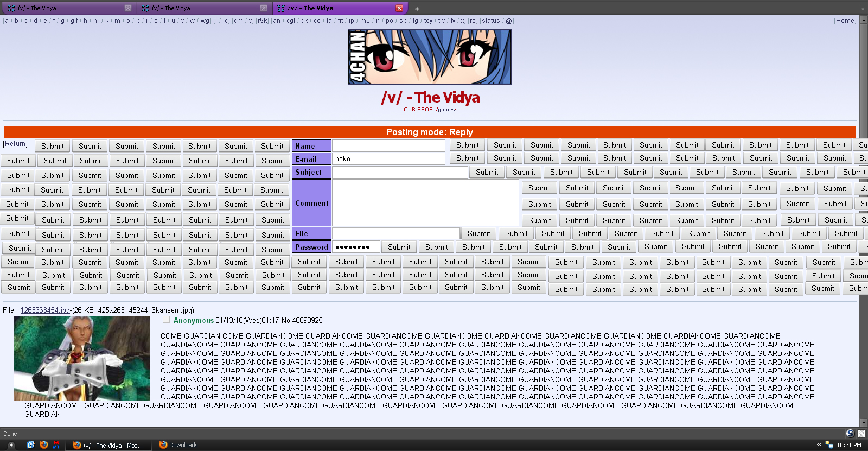868x451 pixels.
Task: Go to the Home link
Action: pos(845,21)
